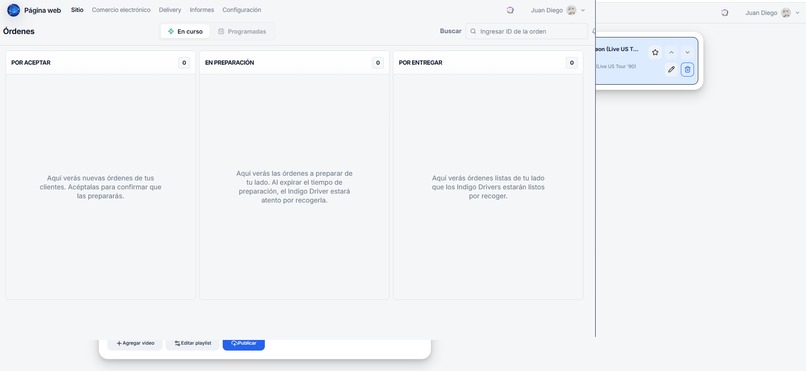Click the Por aceptar count badge
Viewport: 806px width, 371px height.
(x=184, y=63)
